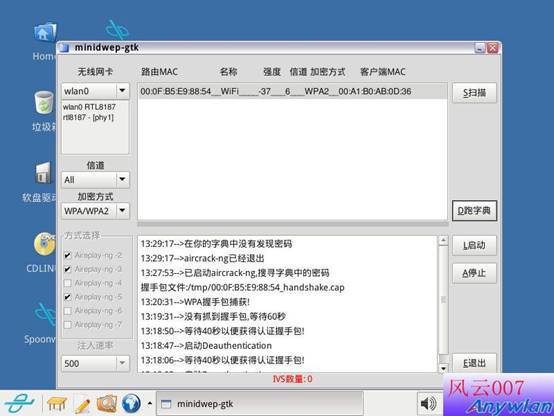Click the log panel vertical scrollbar track
The image size is (554, 416).
(443, 304)
